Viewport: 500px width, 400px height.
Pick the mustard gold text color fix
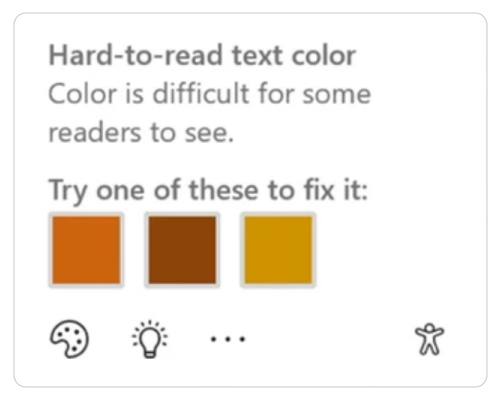click(278, 250)
